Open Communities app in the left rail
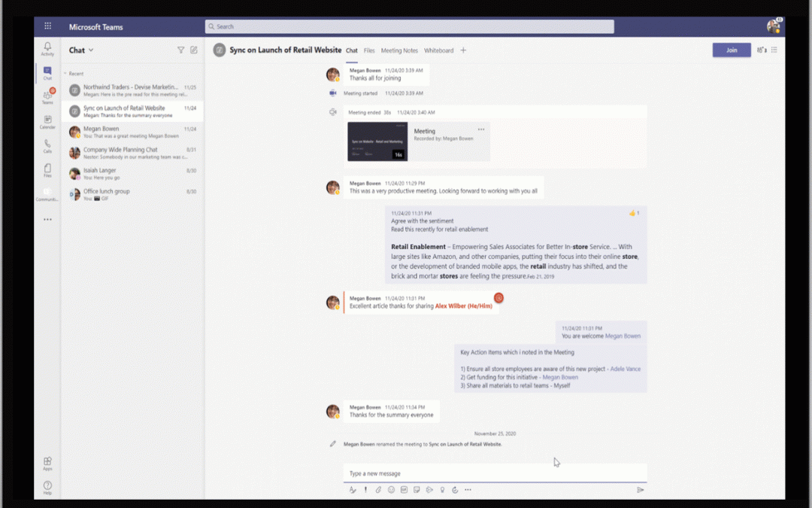Image resolution: width=812 pixels, height=508 pixels. click(x=47, y=194)
